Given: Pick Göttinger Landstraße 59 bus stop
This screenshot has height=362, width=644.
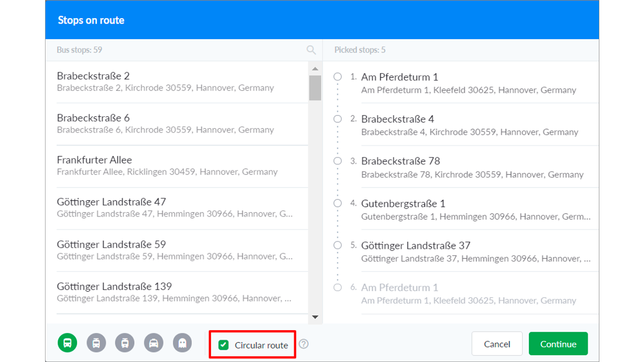Looking at the screenshot, I should coord(177,250).
